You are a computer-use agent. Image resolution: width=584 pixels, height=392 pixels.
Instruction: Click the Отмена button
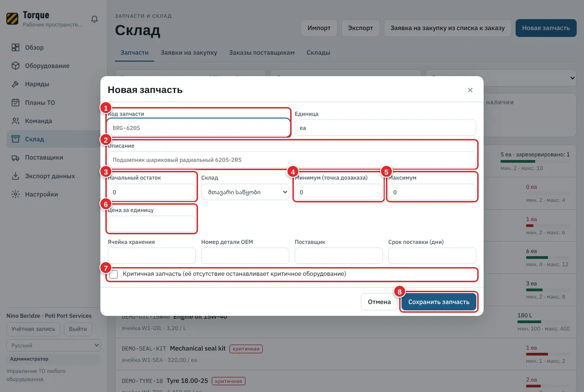click(380, 302)
